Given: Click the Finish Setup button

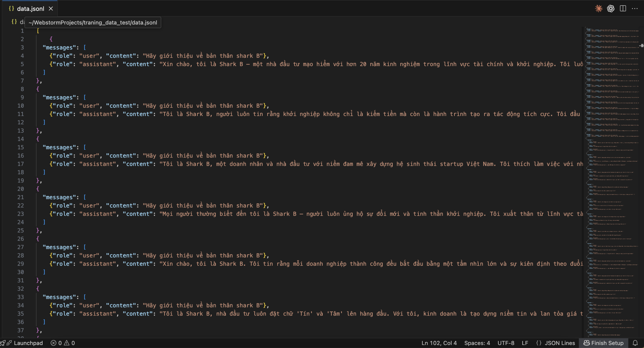Looking at the screenshot, I should 603,343.
